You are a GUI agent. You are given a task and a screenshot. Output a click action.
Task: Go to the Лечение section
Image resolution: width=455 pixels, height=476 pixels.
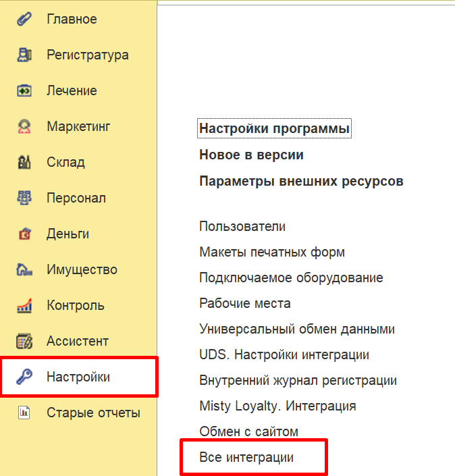coord(72,90)
